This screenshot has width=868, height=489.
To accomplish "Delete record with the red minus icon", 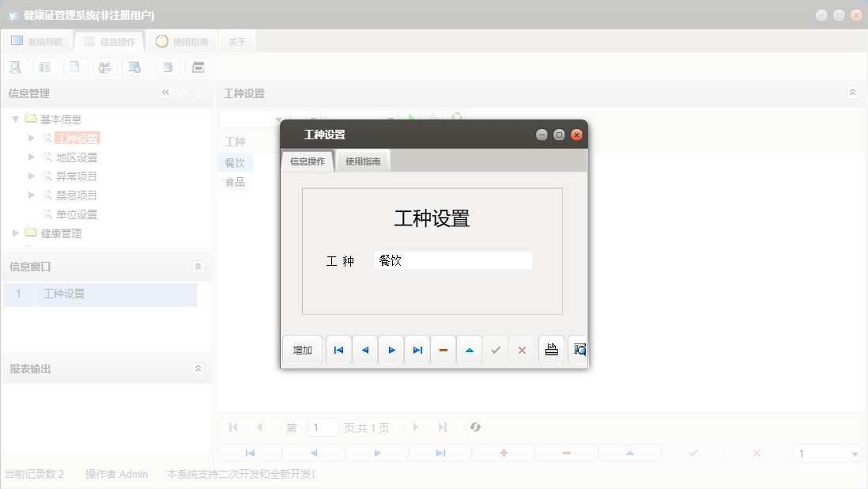I will pyautogui.click(x=443, y=350).
